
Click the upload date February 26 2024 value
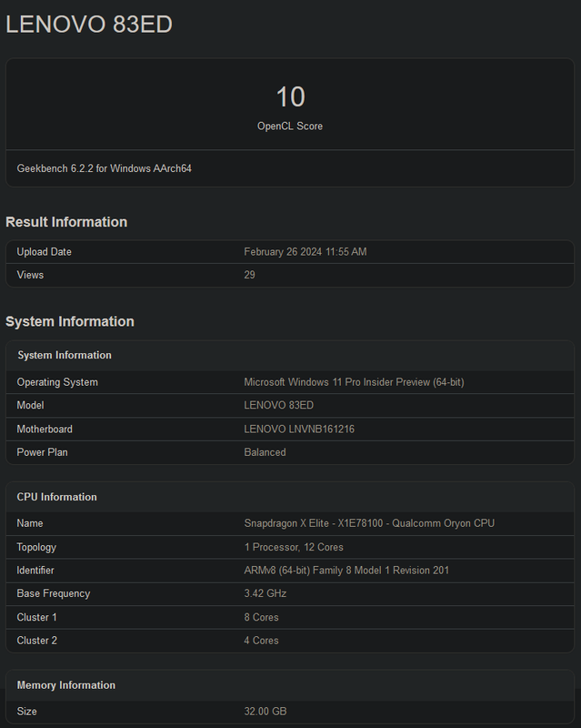(x=306, y=252)
